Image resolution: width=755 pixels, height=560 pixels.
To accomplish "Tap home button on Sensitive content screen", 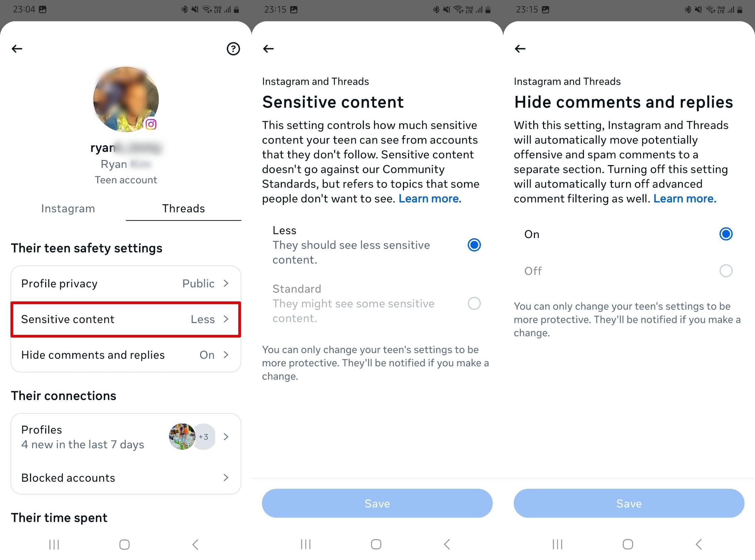I will (x=376, y=545).
